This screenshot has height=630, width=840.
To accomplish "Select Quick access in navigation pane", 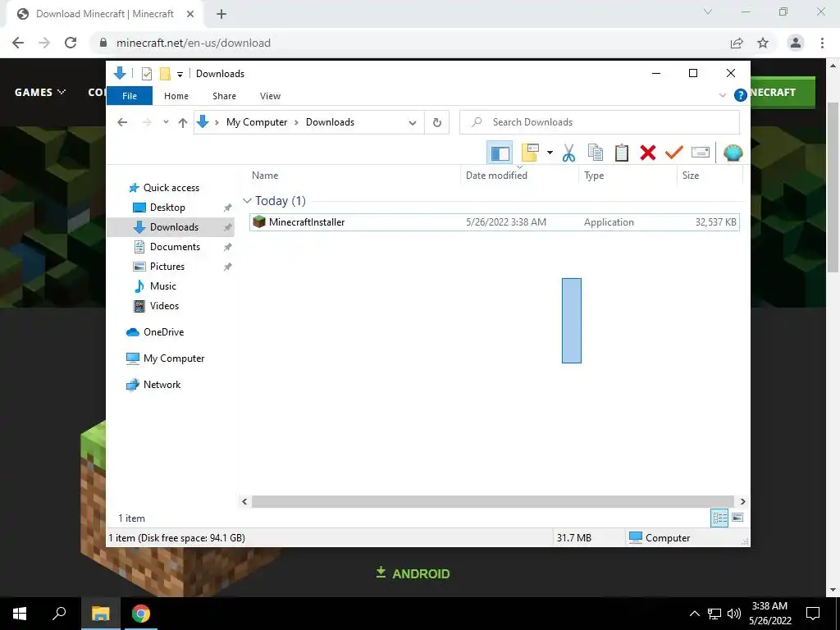I will pyautogui.click(x=171, y=188).
